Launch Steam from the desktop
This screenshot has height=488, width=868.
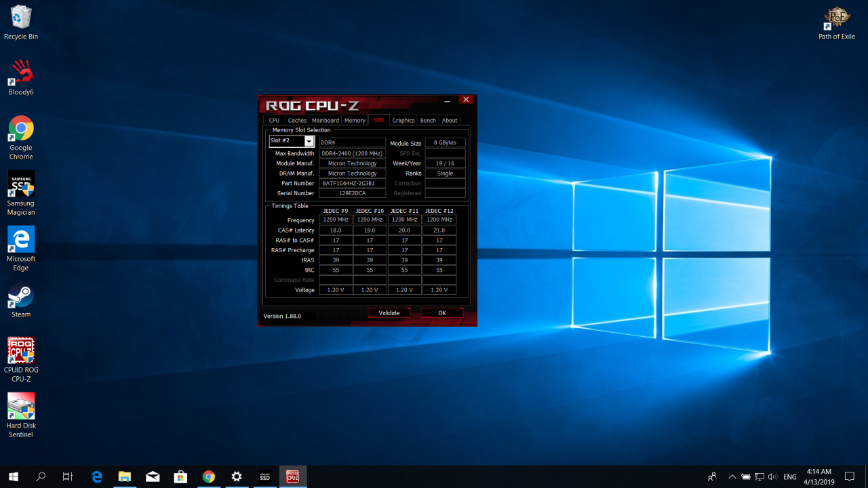[x=20, y=298]
